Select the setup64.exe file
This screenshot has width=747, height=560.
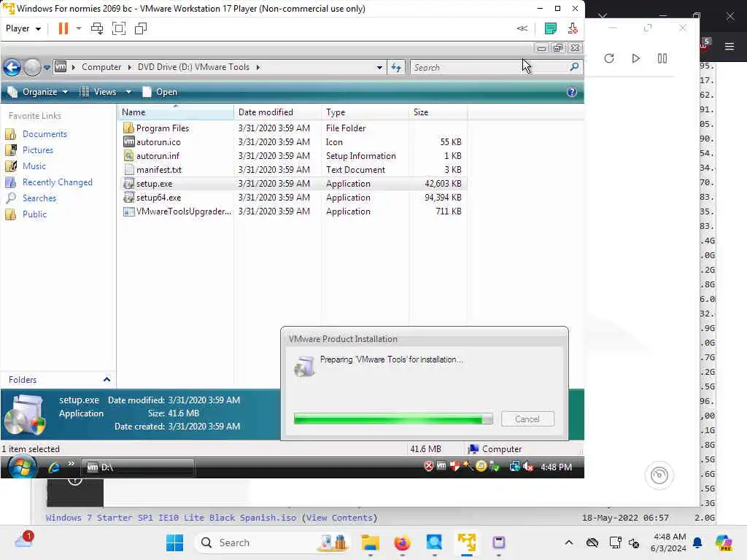pos(158,197)
